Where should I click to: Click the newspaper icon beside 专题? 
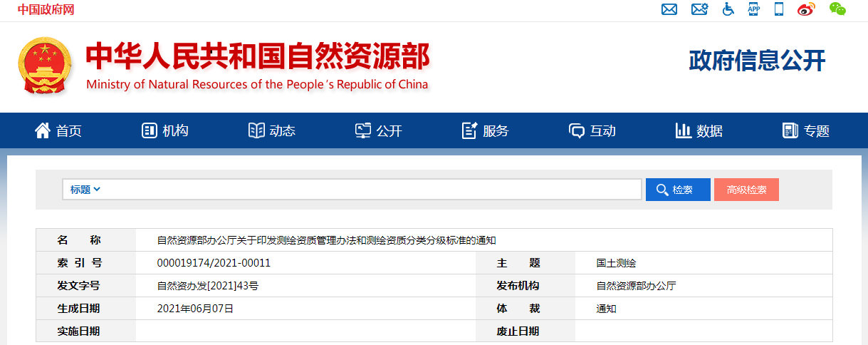pos(790,130)
